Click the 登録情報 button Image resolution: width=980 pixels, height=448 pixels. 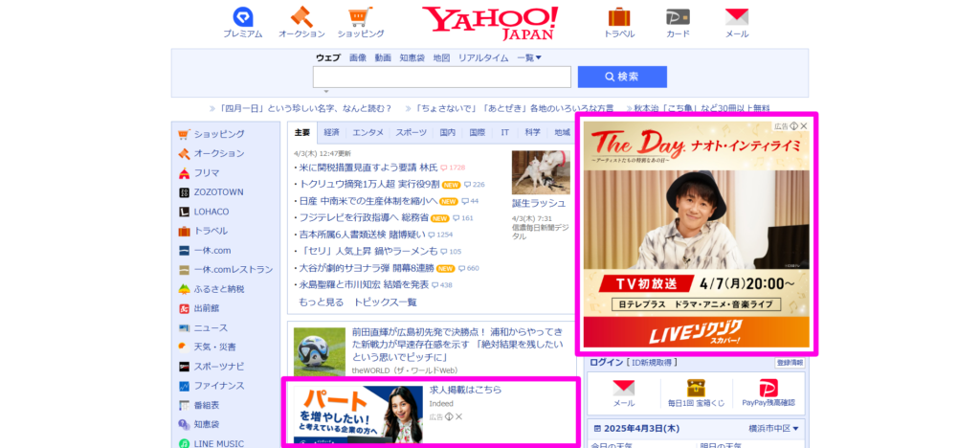790,363
